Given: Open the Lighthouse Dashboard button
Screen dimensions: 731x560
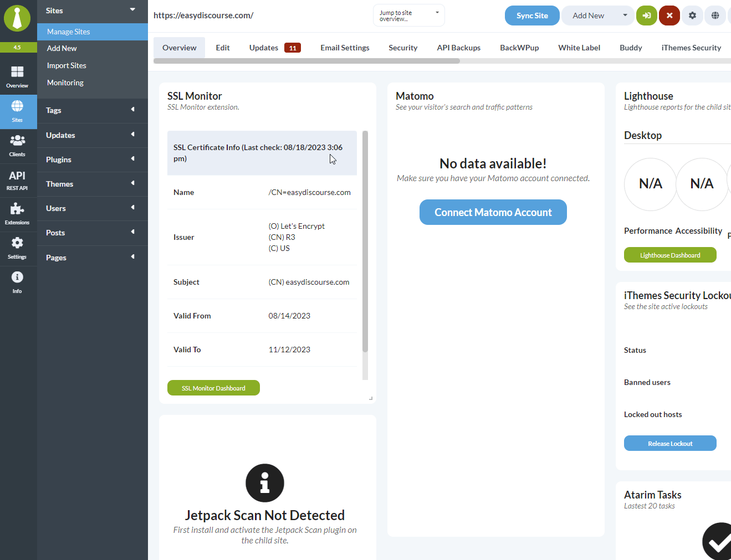Looking at the screenshot, I should click(x=670, y=255).
